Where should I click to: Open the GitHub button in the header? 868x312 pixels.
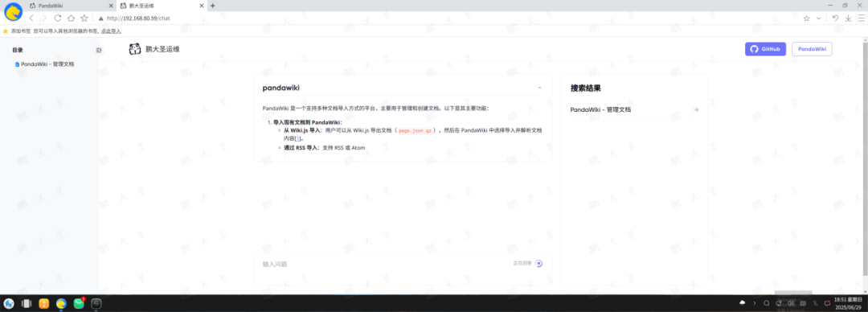click(765, 49)
